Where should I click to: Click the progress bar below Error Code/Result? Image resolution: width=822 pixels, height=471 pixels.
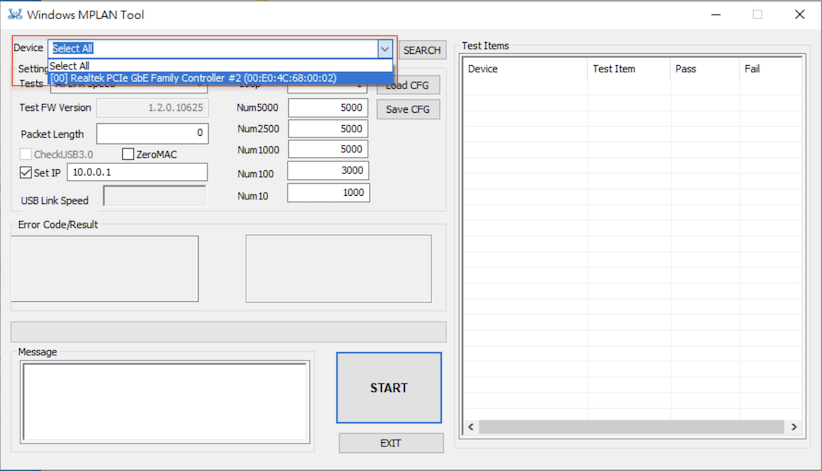tap(229, 332)
